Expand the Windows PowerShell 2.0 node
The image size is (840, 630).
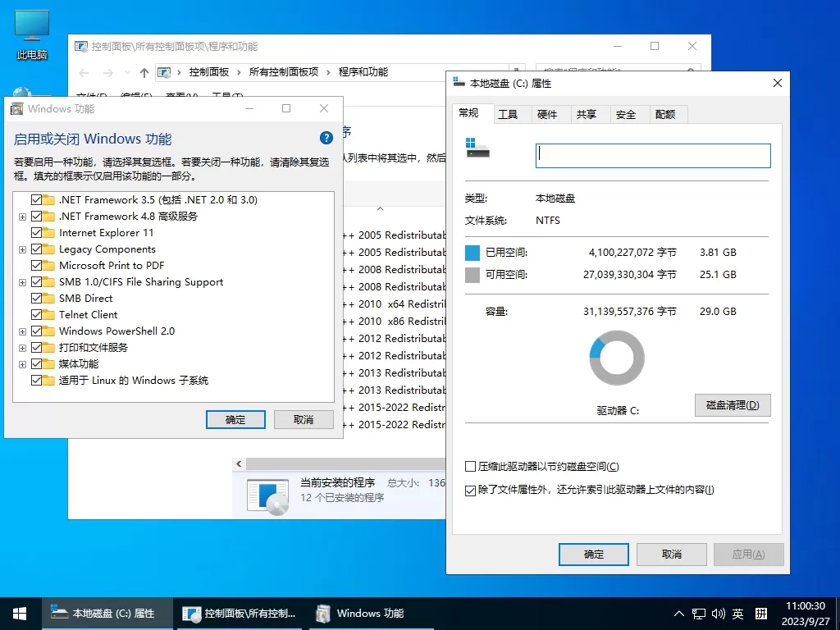[x=22, y=331]
